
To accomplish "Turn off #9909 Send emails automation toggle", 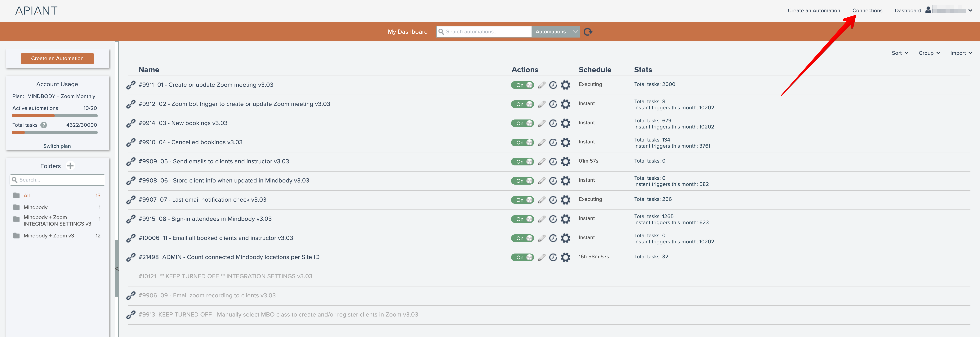I will point(522,162).
